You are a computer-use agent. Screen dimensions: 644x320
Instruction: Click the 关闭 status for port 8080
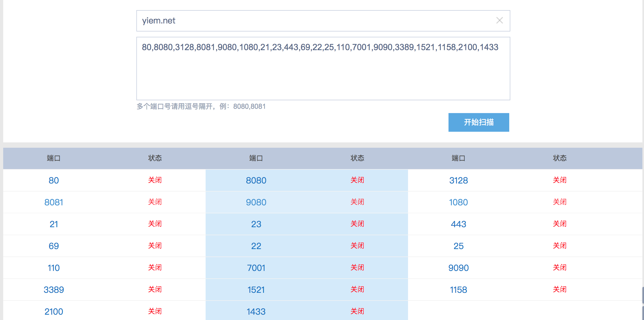click(x=357, y=180)
